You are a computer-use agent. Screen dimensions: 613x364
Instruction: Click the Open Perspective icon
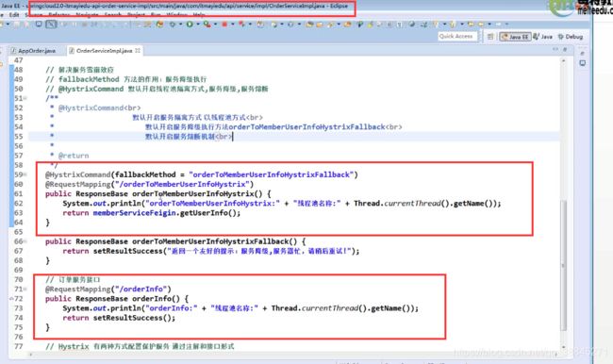(490, 37)
